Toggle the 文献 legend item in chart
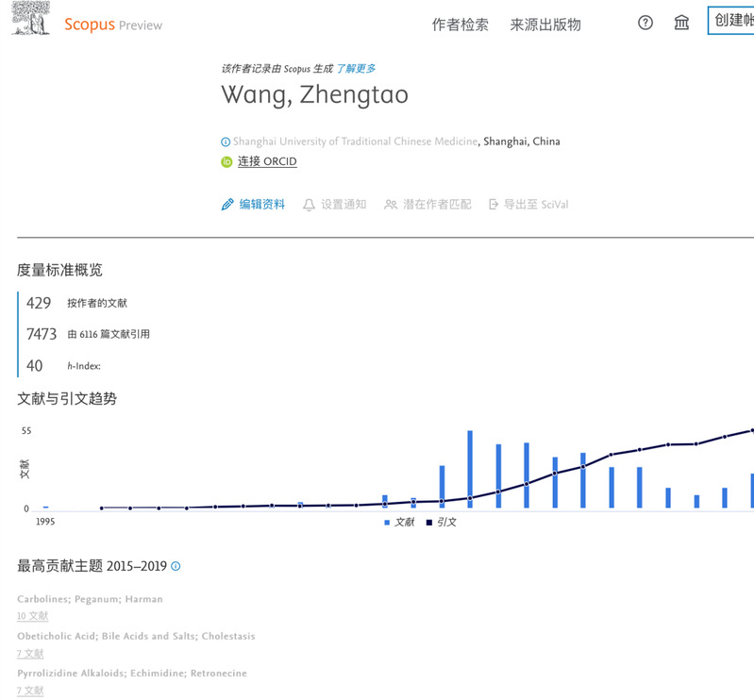The width and height of the screenshot is (754, 700). [399, 522]
